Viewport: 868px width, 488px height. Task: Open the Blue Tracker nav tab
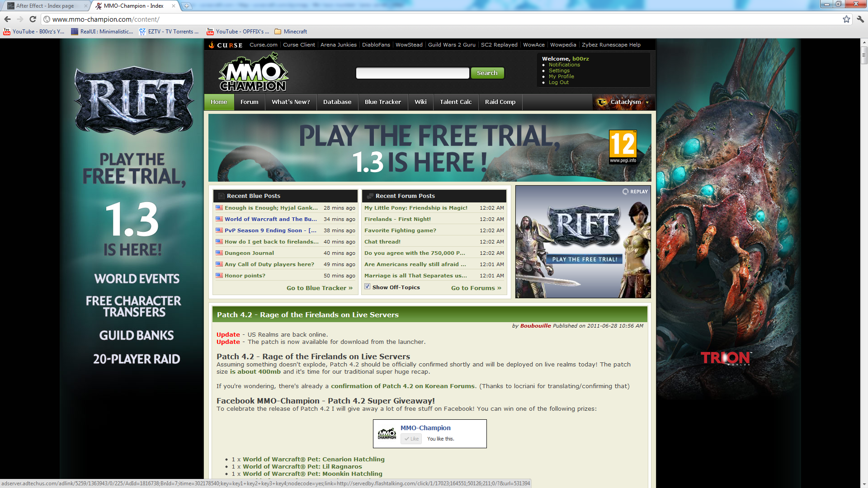coord(382,102)
